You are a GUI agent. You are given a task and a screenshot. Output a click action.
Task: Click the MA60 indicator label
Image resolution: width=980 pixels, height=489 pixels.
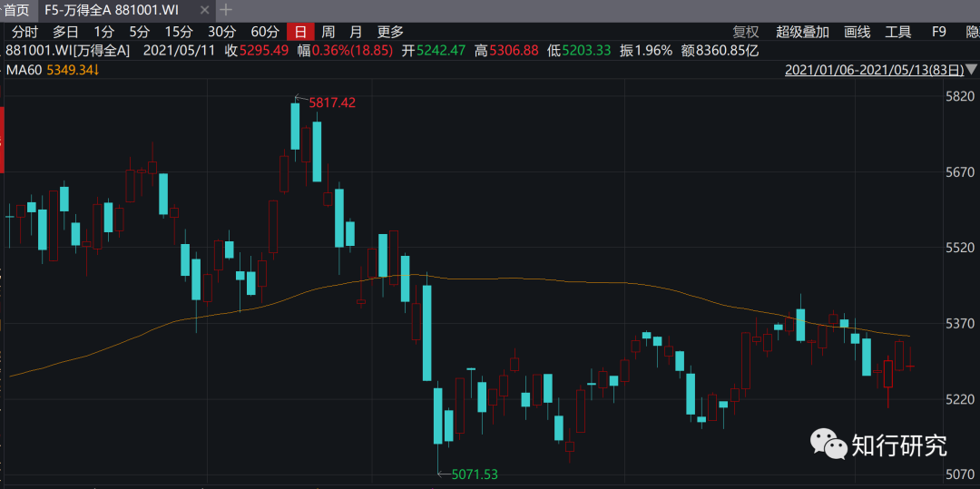click(x=24, y=70)
